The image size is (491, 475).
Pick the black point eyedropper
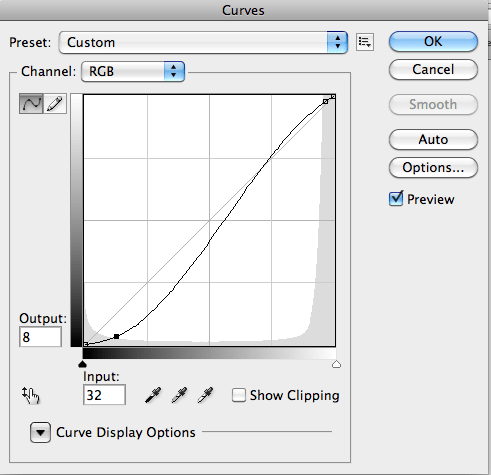point(153,395)
